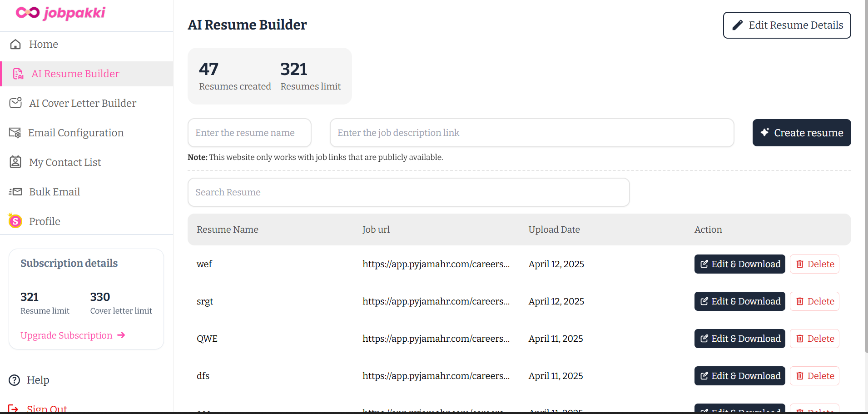Viewport: 868px width, 414px height.
Task: Click the job description link field
Action: (x=532, y=133)
